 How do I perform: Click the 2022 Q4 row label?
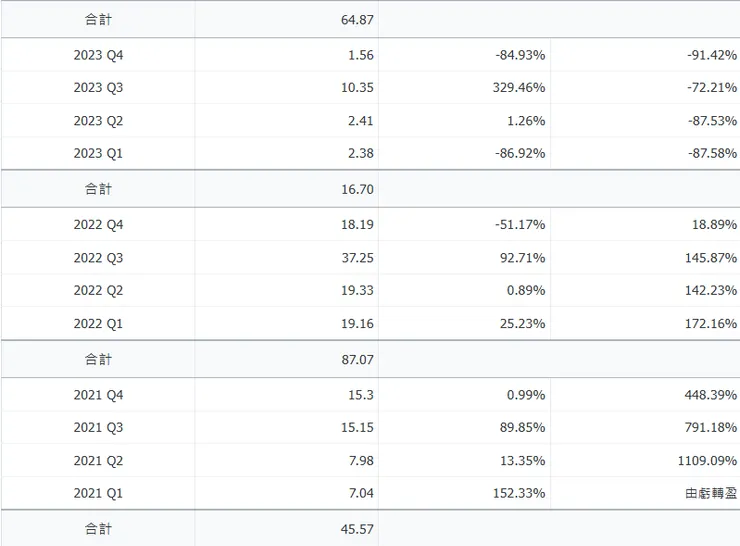pyautogui.click(x=98, y=225)
